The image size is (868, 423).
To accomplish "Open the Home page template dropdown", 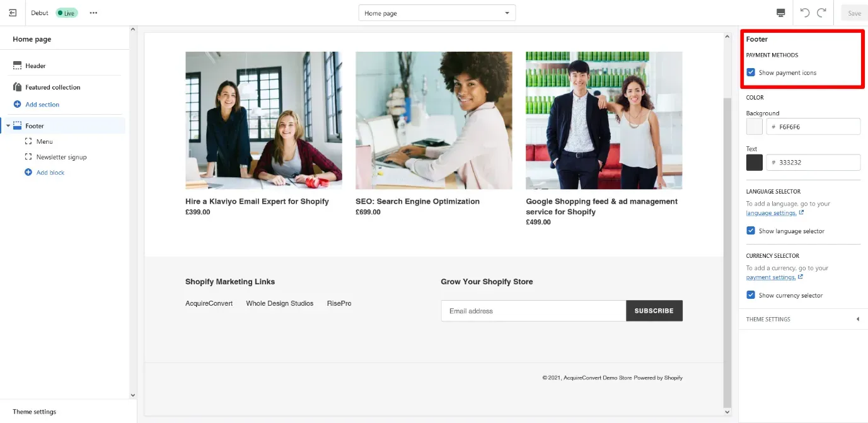I will (437, 13).
